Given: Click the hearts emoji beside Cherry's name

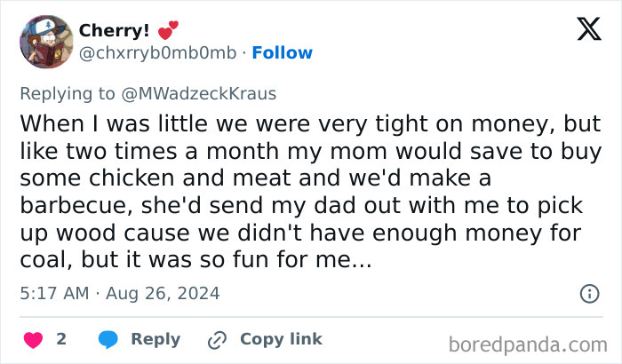Looking at the screenshot, I should coord(168,30).
